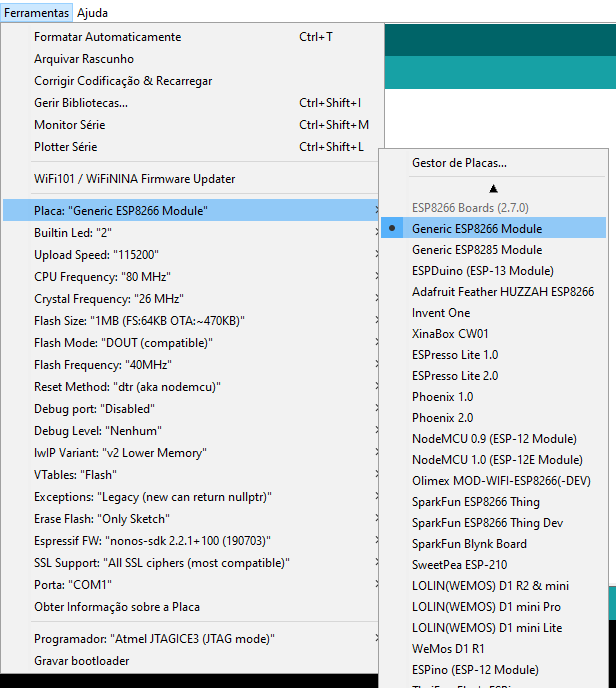Select ESPino (ESP-12 Module) board

494,670
